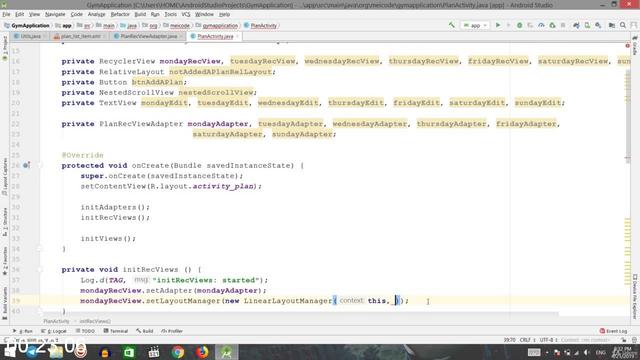
Task: Click the CRLF line separator in status bar
Action: [x=527, y=340]
